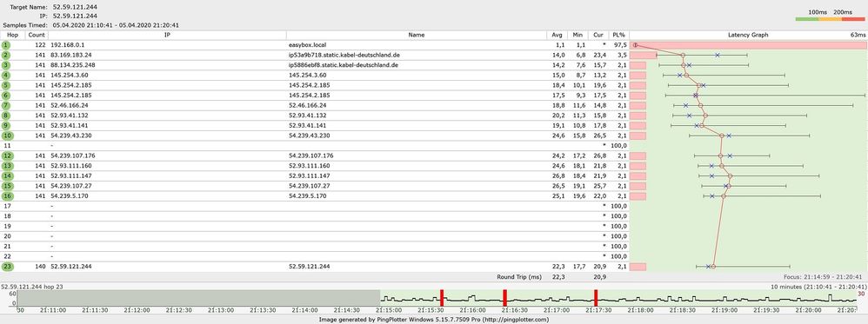Screen dimensions: 868x324
Task: Click the green hop 15 circle icon
Action: click(7, 186)
